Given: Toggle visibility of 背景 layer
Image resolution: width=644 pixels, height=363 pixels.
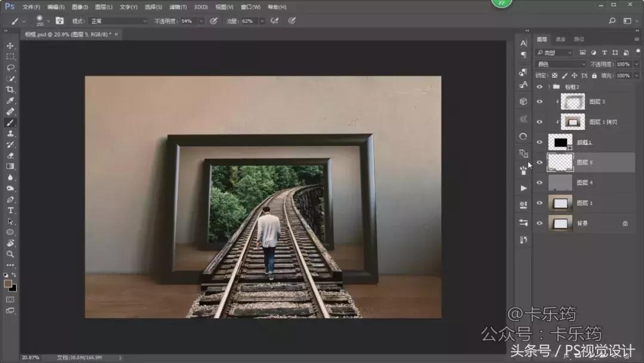Looking at the screenshot, I should point(540,223).
